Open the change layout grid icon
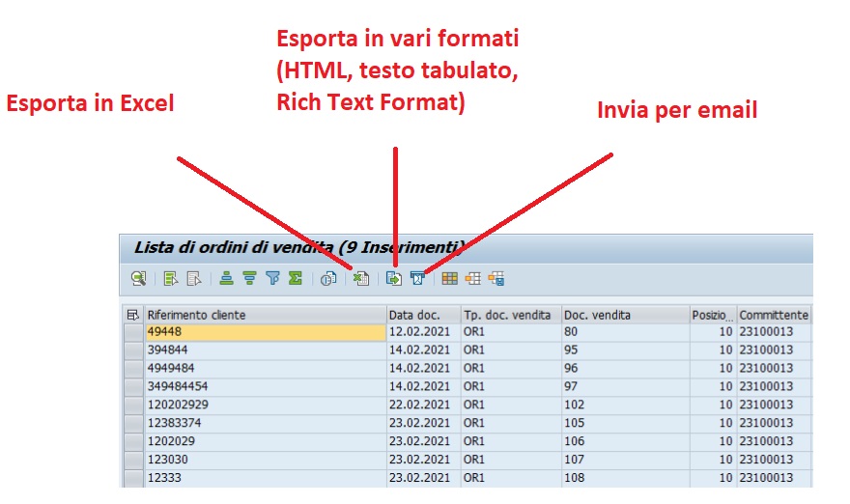 [x=449, y=279]
